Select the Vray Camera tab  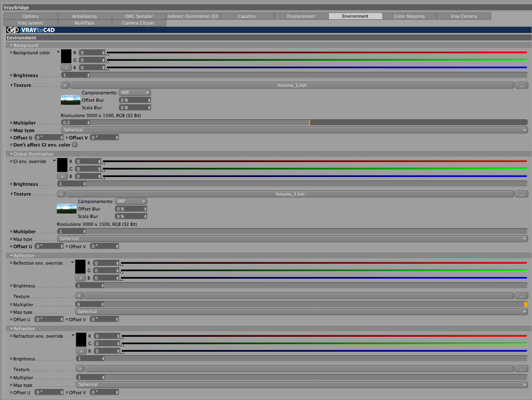(x=464, y=16)
